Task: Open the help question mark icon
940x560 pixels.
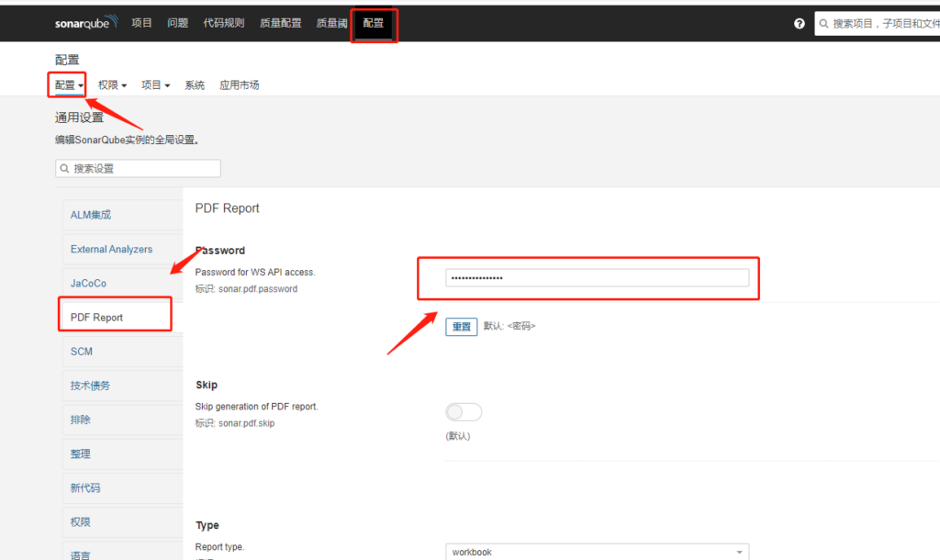Action: [x=800, y=23]
